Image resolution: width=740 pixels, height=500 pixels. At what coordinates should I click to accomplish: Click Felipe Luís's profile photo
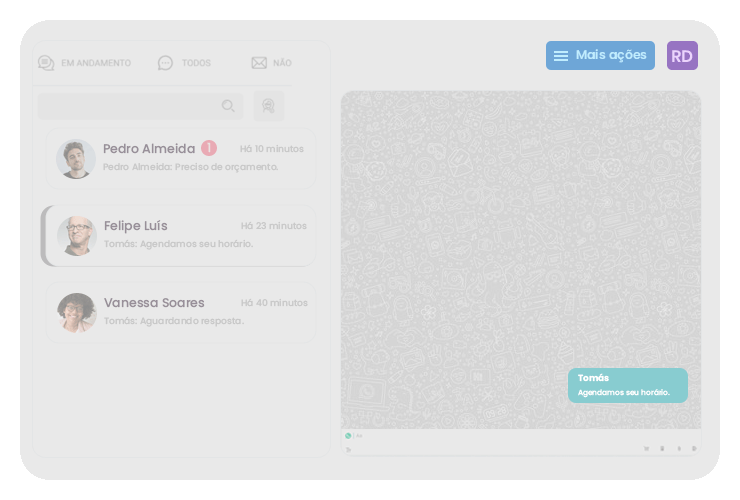(x=76, y=235)
